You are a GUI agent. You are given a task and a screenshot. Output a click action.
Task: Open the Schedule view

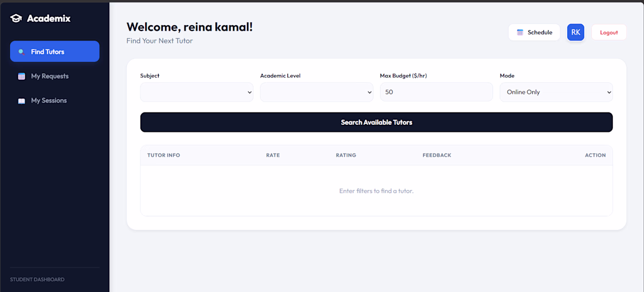pos(535,32)
